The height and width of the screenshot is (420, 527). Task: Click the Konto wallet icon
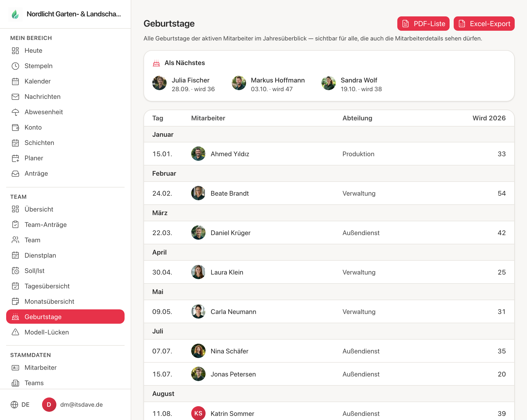click(x=15, y=128)
